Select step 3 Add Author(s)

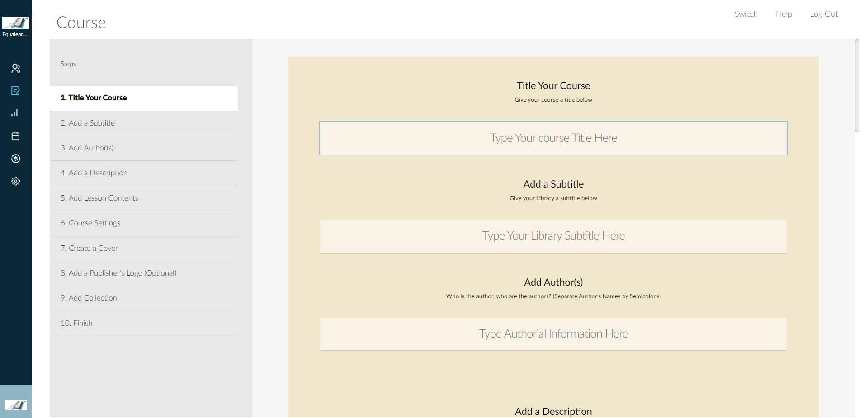point(144,148)
